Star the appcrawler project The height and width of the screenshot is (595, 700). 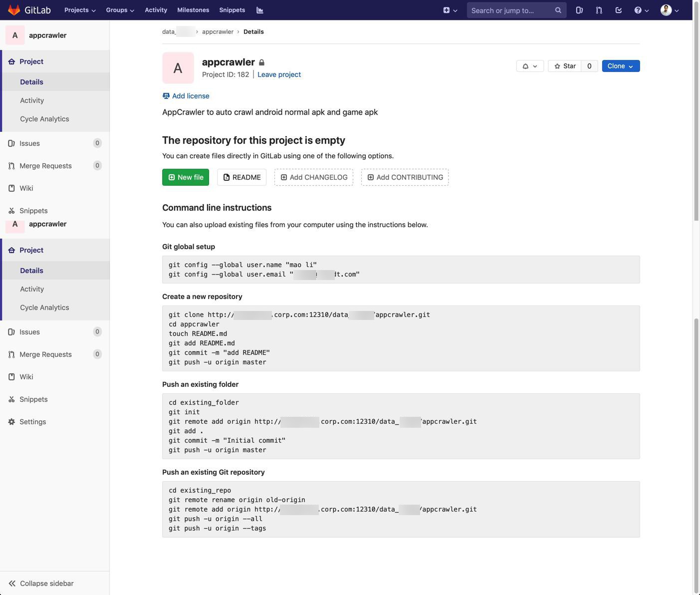tap(565, 66)
